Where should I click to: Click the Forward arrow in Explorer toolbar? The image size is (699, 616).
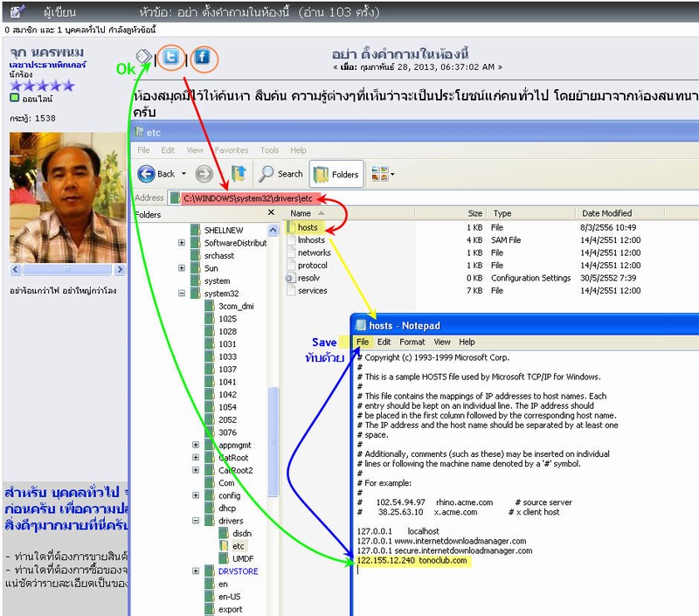[x=204, y=174]
